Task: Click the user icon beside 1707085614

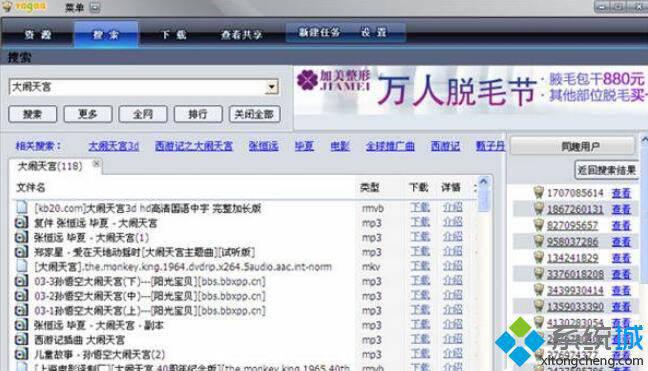Action: pyautogui.click(x=538, y=192)
